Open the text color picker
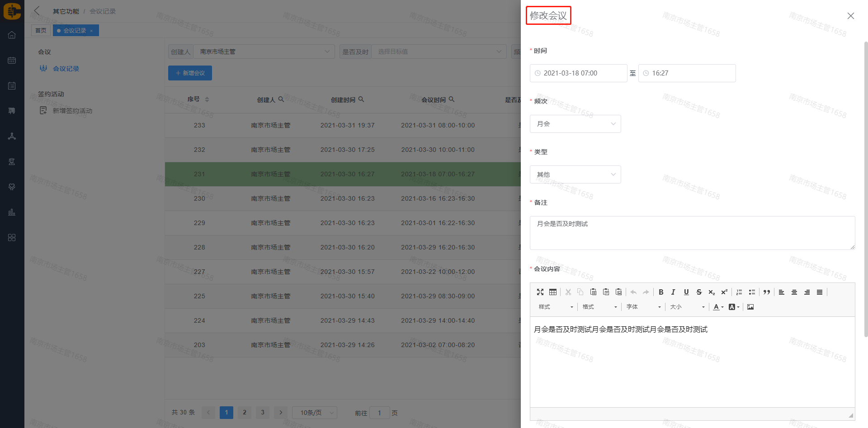868x428 pixels. click(x=718, y=307)
